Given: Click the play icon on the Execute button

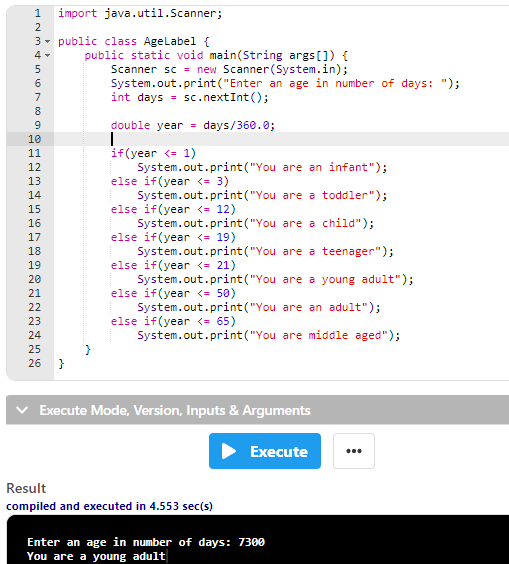Looking at the screenshot, I should tap(229, 451).
